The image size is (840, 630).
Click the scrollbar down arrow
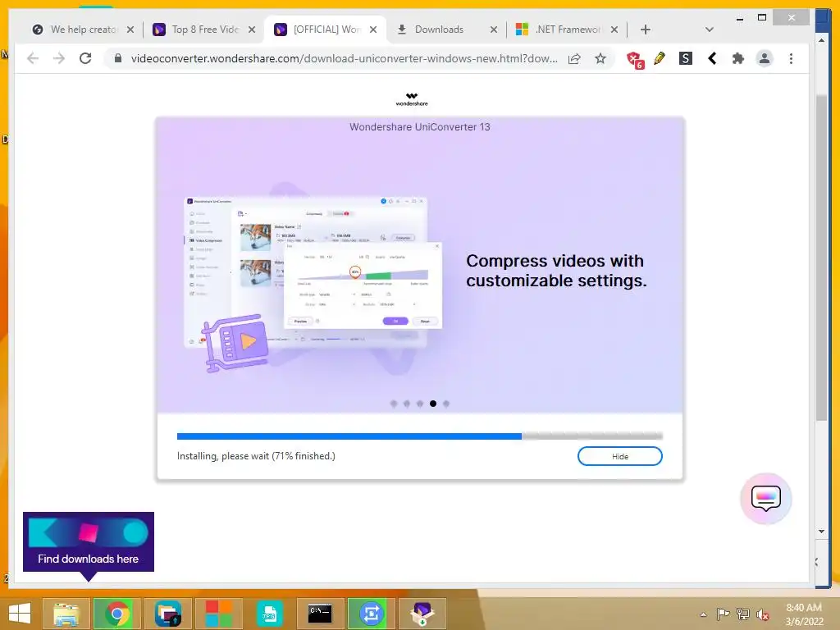click(821, 532)
